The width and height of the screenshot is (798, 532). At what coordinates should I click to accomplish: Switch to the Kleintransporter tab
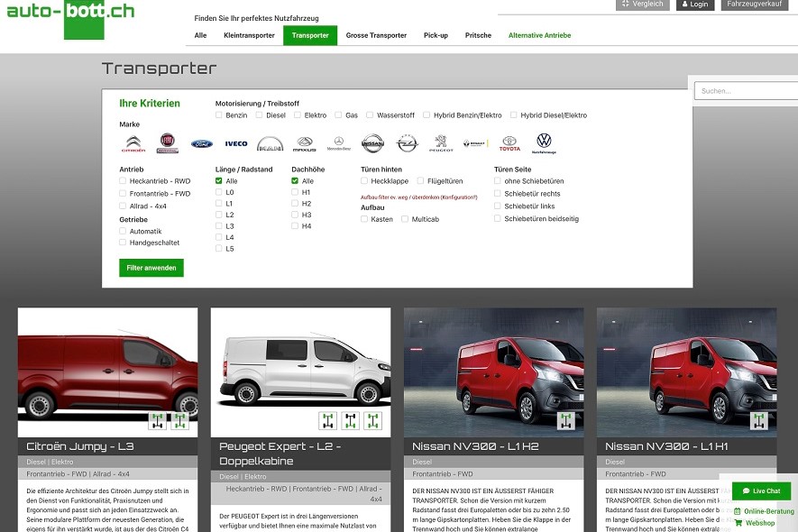(249, 35)
